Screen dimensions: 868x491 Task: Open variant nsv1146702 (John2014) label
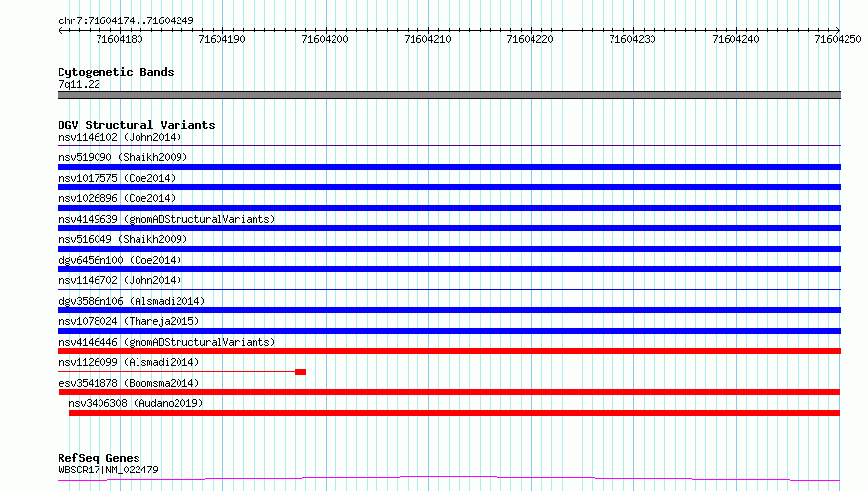(120, 280)
